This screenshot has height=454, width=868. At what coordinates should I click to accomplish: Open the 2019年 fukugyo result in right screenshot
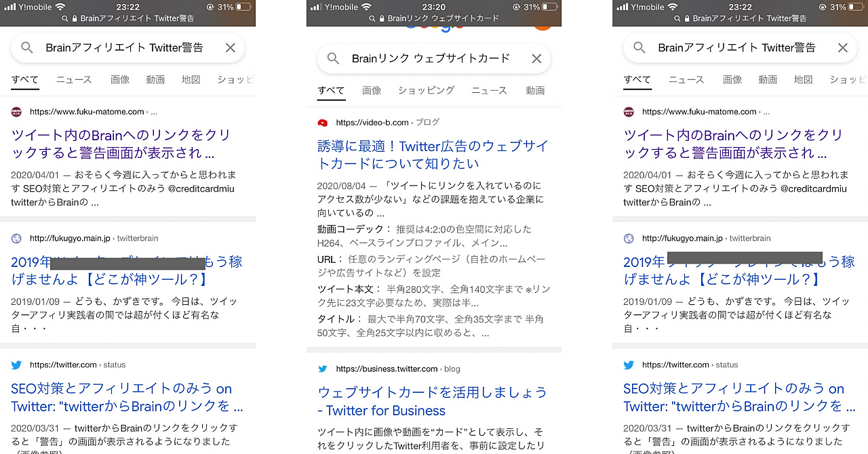pos(739,270)
